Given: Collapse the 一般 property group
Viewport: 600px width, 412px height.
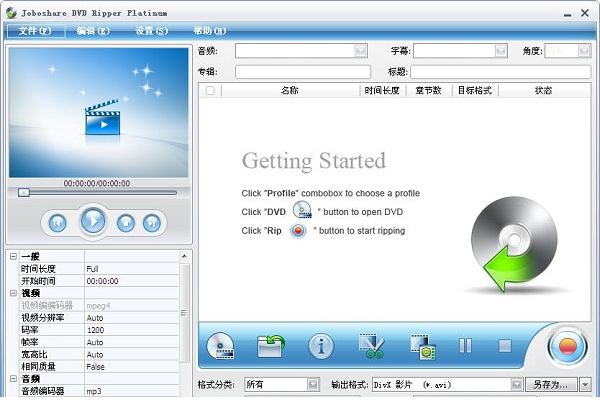Looking at the screenshot, I should pyautogui.click(x=13, y=256).
